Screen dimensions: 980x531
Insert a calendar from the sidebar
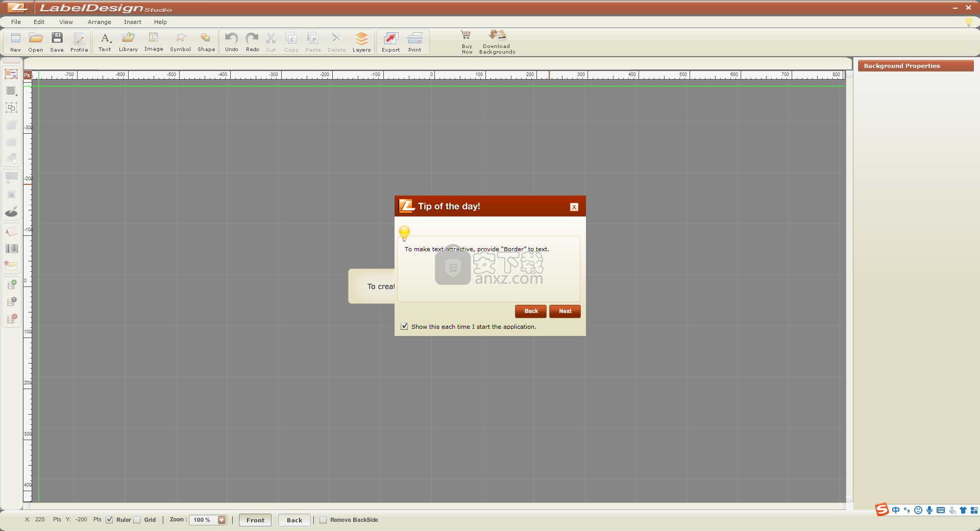(11, 232)
